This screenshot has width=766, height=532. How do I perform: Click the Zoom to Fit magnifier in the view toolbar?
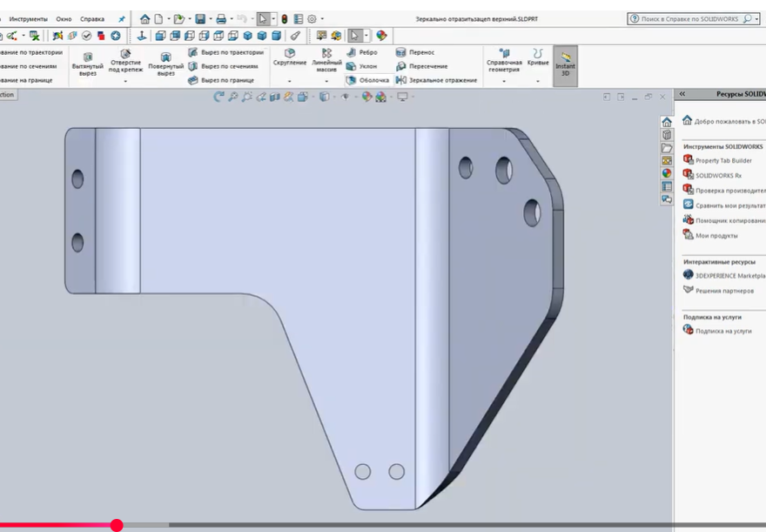click(233, 98)
